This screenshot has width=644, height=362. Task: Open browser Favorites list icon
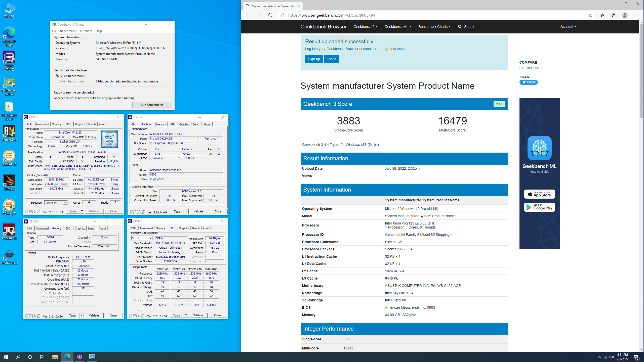click(x=602, y=15)
